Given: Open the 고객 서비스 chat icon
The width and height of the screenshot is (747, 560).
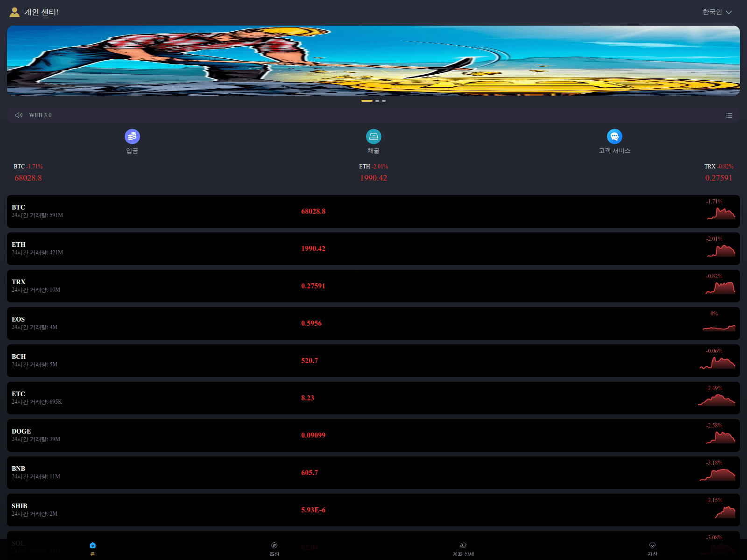Looking at the screenshot, I should (x=614, y=137).
